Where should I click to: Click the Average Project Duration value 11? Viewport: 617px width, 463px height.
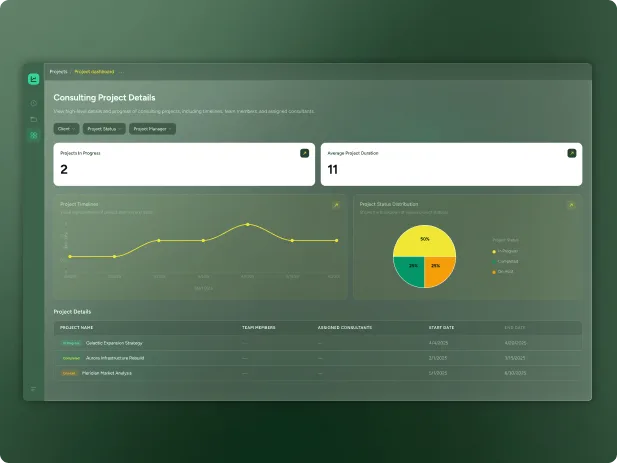pyautogui.click(x=333, y=169)
